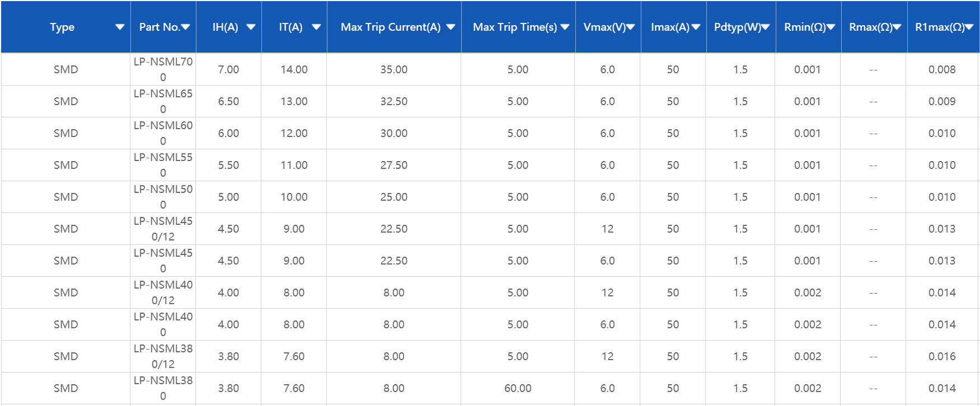This screenshot has height=406, width=980.
Task: Expand the Rmax(Ω) column filter arrow
Action: [897, 27]
